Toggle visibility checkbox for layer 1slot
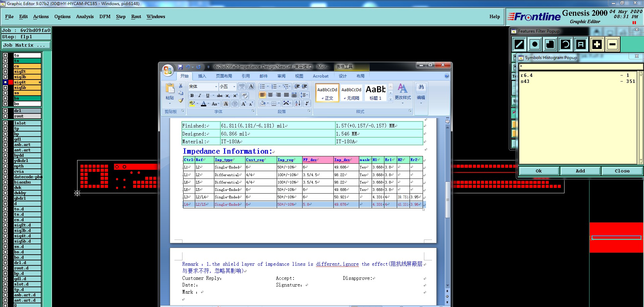This screenshot has width=644, height=307. 5,123
